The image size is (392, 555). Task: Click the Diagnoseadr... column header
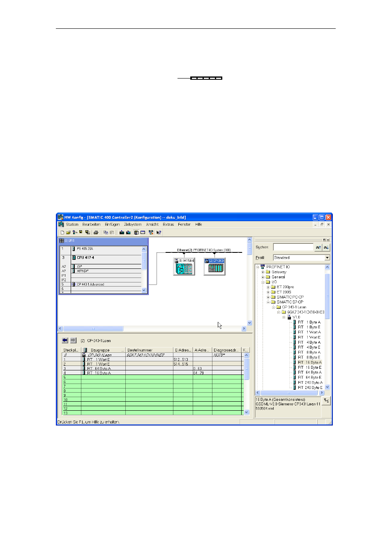[x=227, y=350]
